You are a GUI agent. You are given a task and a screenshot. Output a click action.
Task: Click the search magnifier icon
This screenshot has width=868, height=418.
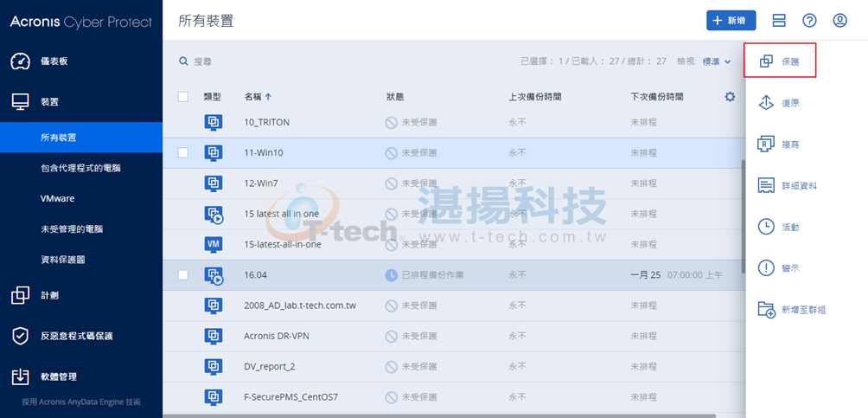pyautogui.click(x=184, y=61)
